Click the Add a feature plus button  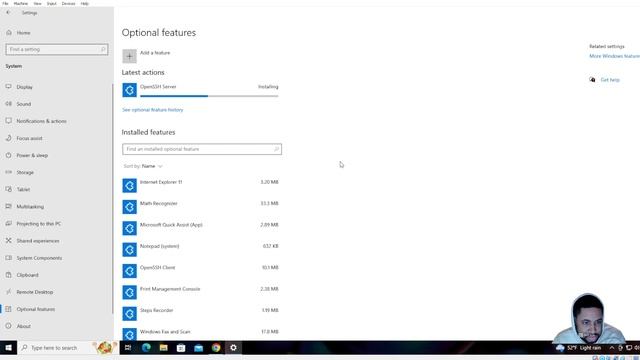tap(129, 56)
